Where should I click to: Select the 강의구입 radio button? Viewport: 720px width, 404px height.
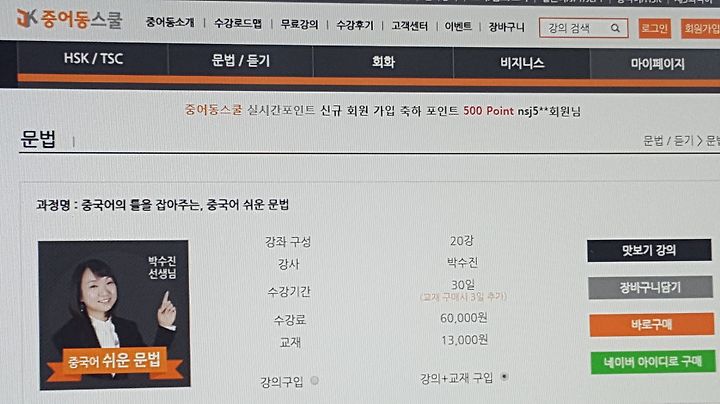[315, 381]
